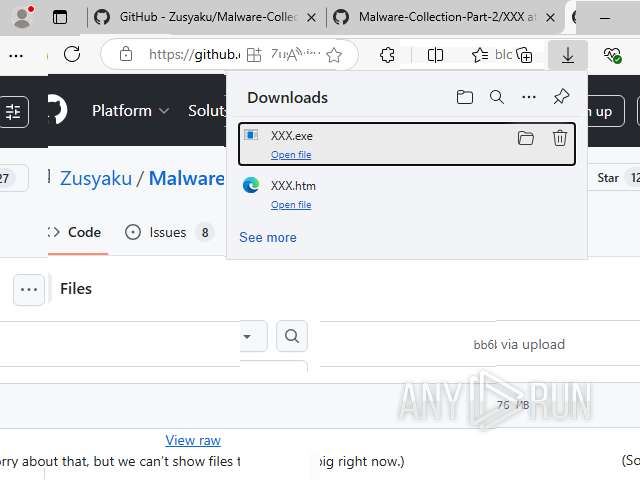Click the file search magnifier button
This screenshot has width=640, height=480.
point(292,336)
